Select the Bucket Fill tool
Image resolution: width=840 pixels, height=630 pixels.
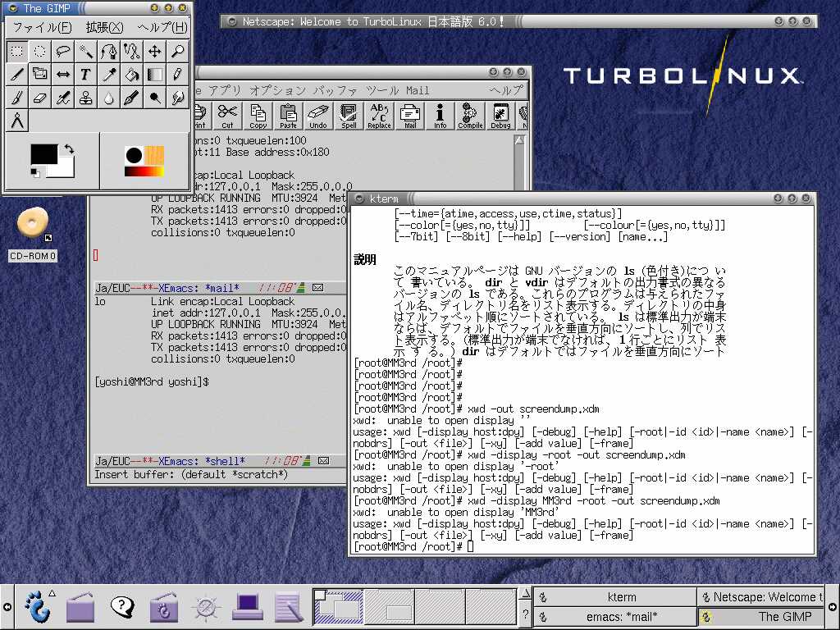click(x=132, y=75)
